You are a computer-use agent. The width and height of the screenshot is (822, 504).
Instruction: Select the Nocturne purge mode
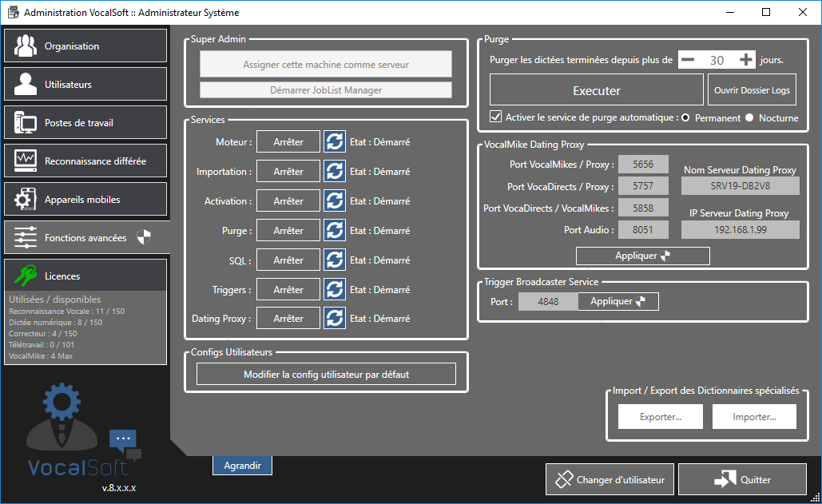tap(749, 118)
